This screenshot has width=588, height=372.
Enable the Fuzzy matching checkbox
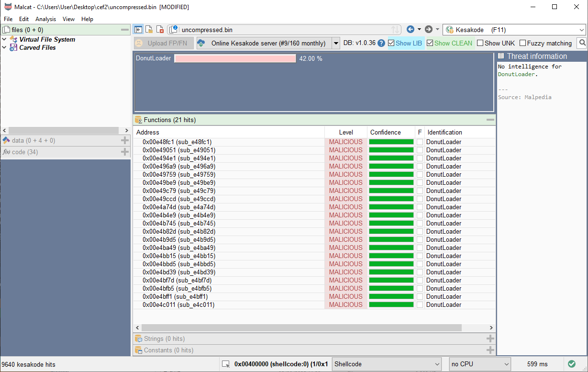(x=523, y=43)
